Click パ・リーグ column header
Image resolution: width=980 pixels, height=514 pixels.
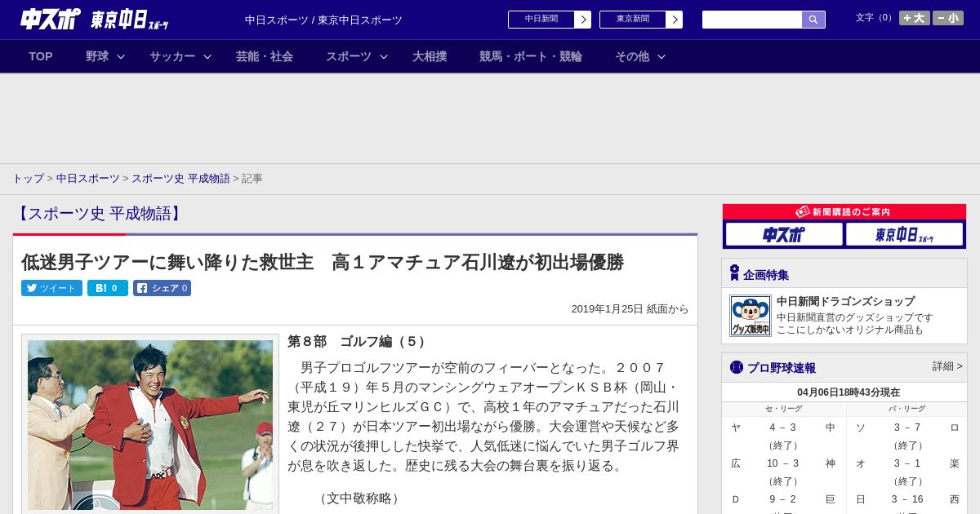coord(907,409)
